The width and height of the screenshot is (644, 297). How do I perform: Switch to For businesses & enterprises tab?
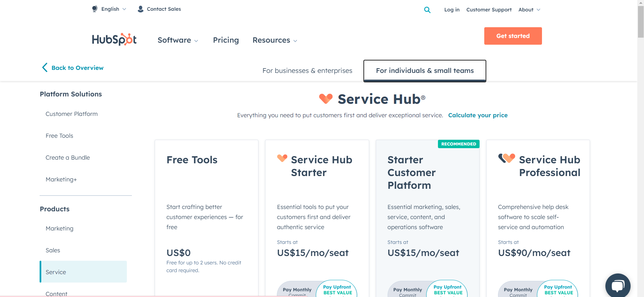pyautogui.click(x=307, y=71)
